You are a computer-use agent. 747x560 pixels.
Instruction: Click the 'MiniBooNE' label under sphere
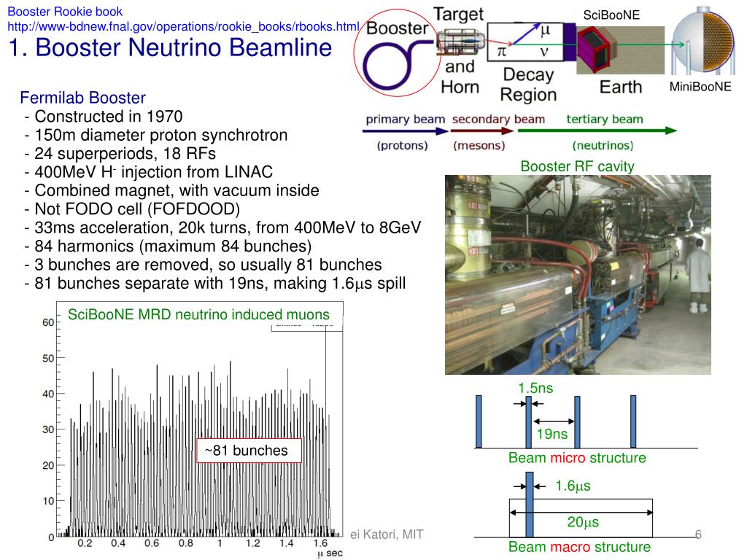[700, 87]
